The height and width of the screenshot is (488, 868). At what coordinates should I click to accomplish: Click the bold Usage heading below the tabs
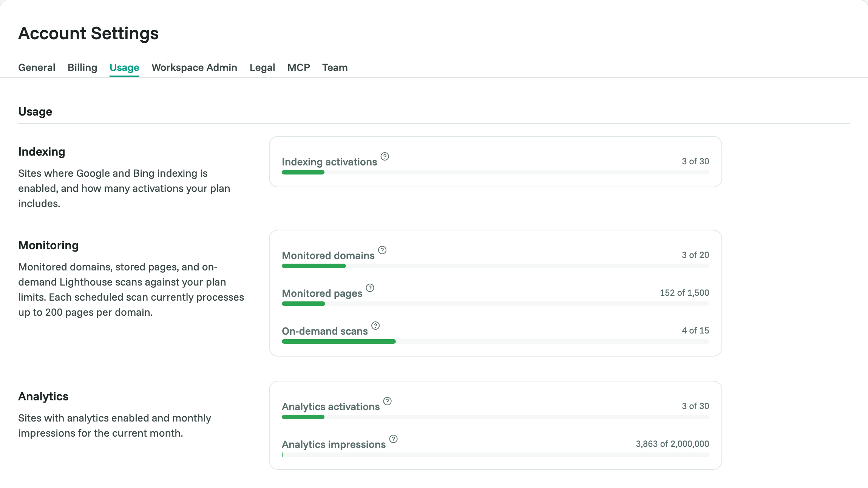[x=35, y=112]
